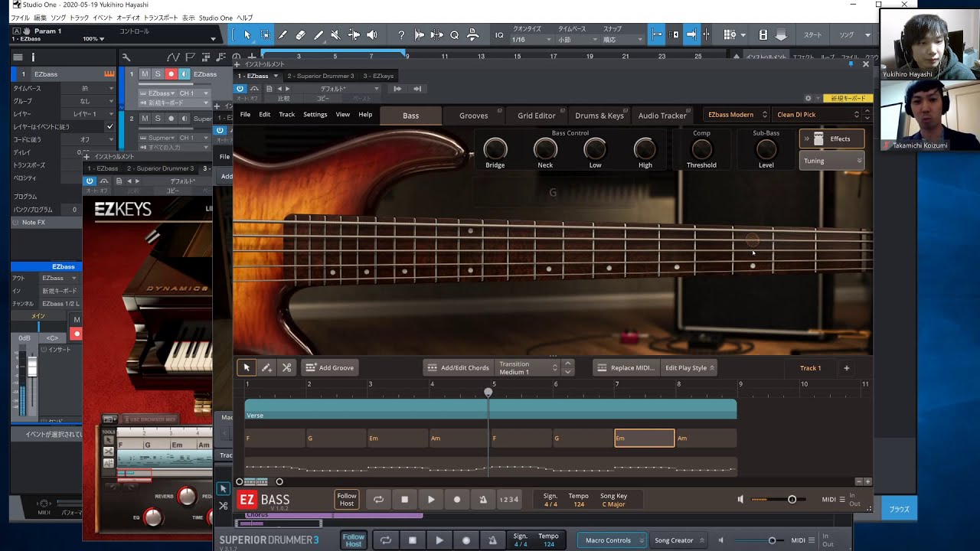Viewport: 980px width, 551px height.
Task: Mute the EZbass track
Action: (145, 74)
